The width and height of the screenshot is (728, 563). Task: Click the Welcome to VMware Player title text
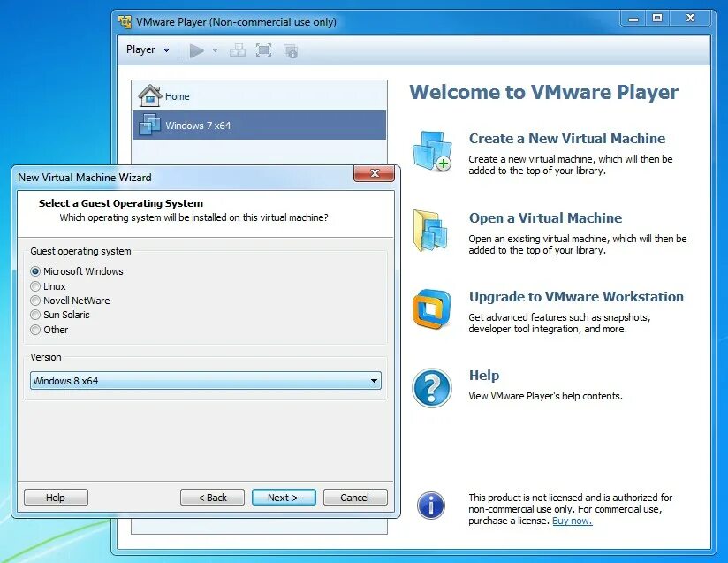click(543, 92)
